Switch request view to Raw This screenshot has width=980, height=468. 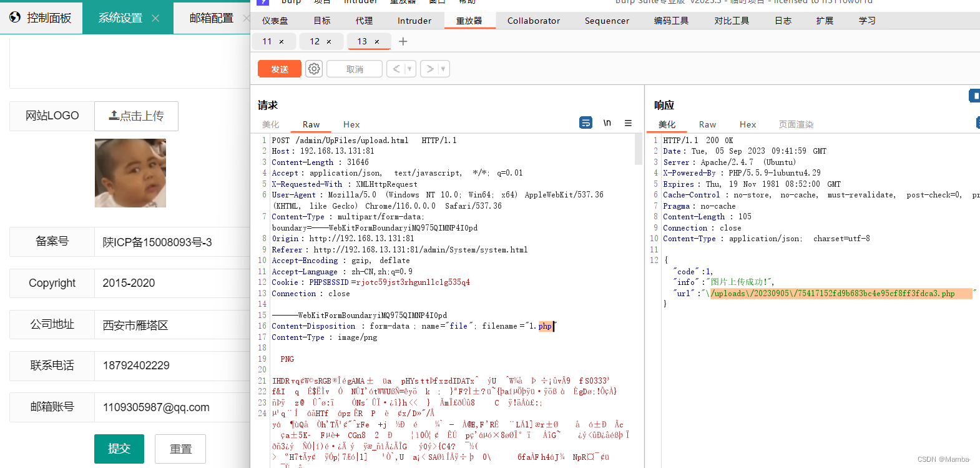click(x=311, y=124)
